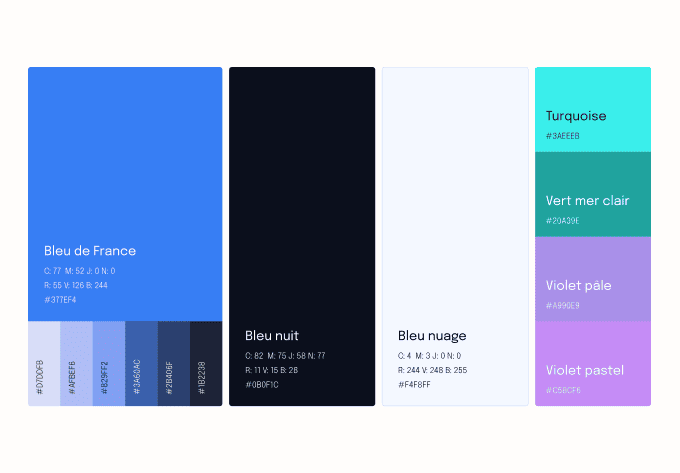Click the Violet pâle color block

pos(593,279)
